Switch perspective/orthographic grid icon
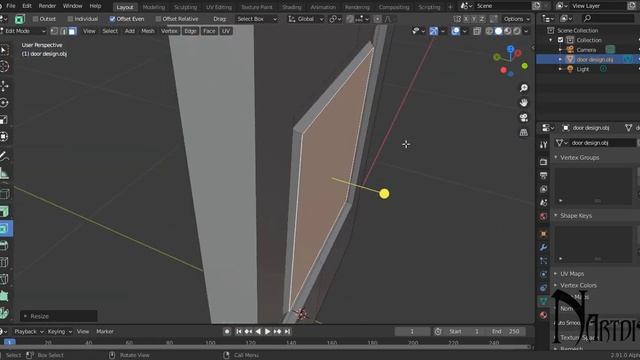Image resolution: width=640 pixels, height=360 pixels. pos(524,132)
